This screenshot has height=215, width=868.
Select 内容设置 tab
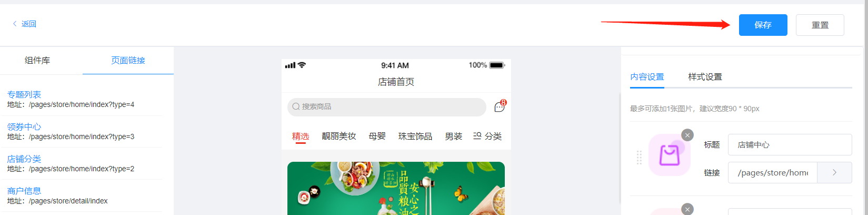(647, 77)
